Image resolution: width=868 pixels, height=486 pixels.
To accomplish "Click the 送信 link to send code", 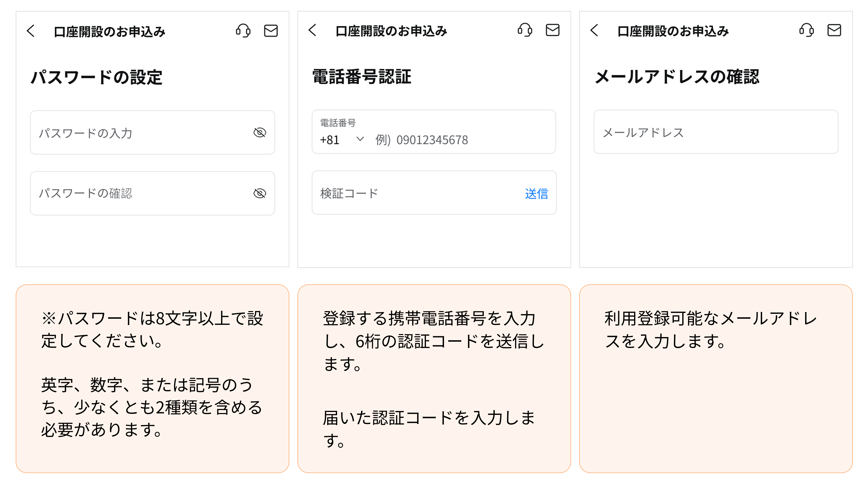I will (x=536, y=194).
